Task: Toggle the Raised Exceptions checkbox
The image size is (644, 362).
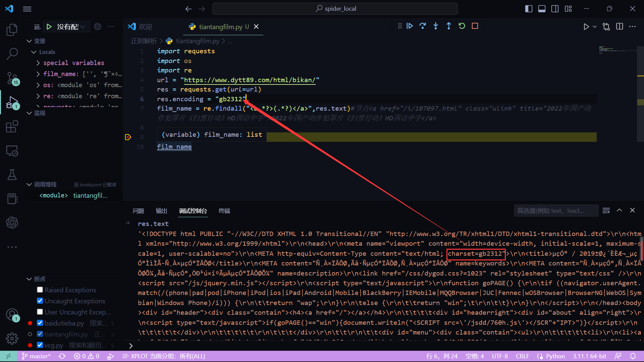Action: click(40, 290)
